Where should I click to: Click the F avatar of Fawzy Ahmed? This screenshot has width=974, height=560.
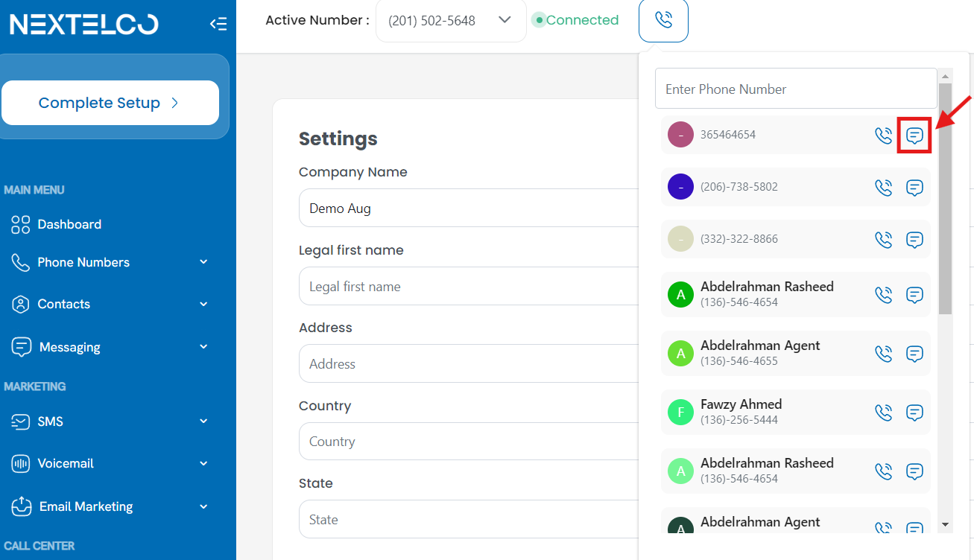[680, 413]
